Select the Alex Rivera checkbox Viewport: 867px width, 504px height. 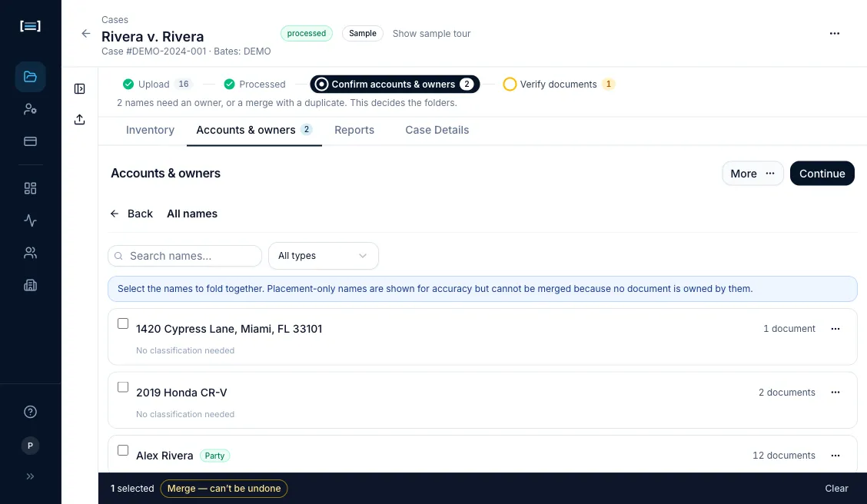coord(123,450)
